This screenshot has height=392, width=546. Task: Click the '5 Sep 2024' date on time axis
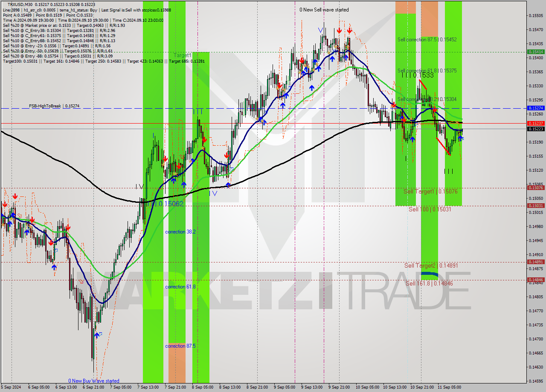click(x=11, y=387)
